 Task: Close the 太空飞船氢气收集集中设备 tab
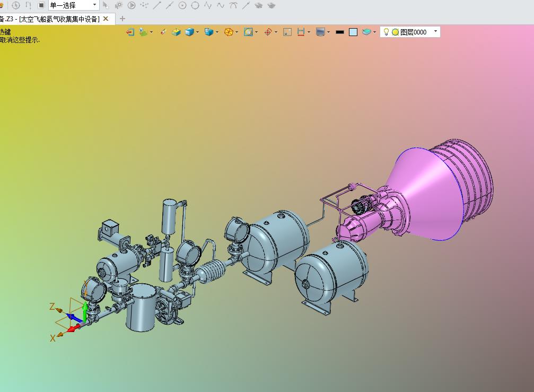click(x=106, y=19)
